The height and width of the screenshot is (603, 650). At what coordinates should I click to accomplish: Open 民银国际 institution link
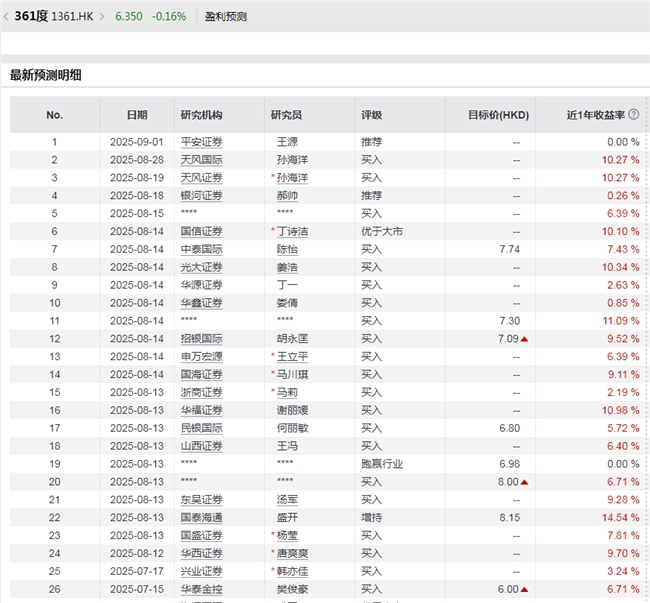pyautogui.click(x=201, y=428)
